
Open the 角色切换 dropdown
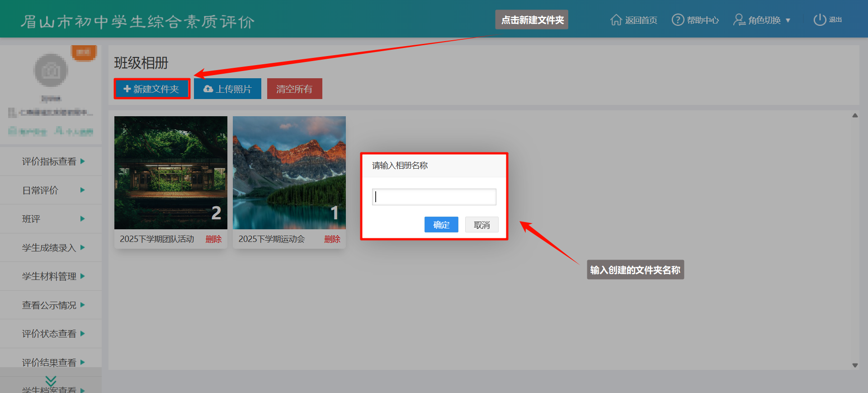762,20
